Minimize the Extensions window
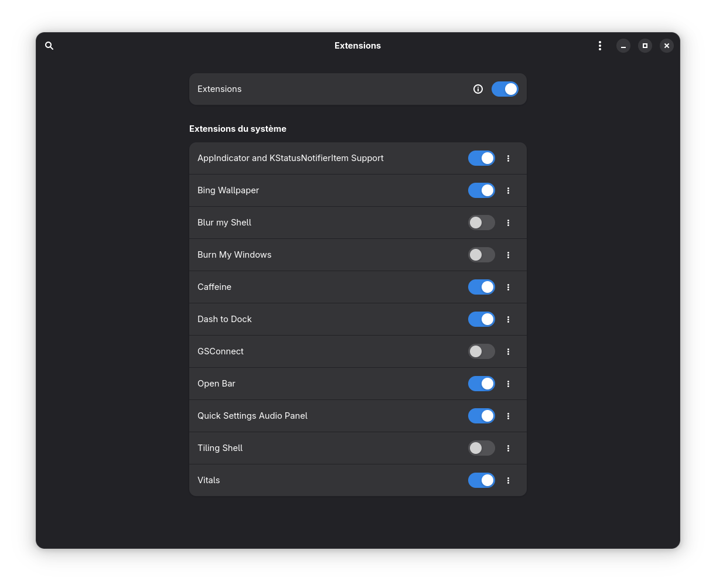This screenshot has width=716, height=588. point(623,46)
